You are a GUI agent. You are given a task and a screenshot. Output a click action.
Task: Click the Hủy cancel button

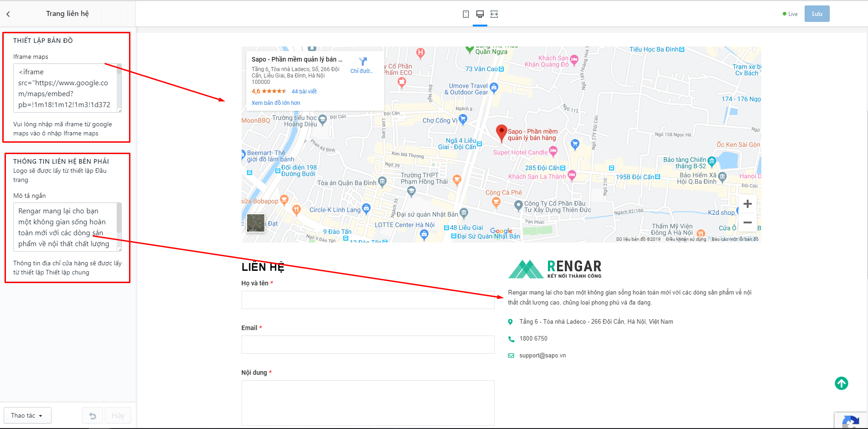(x=118, y=416)
